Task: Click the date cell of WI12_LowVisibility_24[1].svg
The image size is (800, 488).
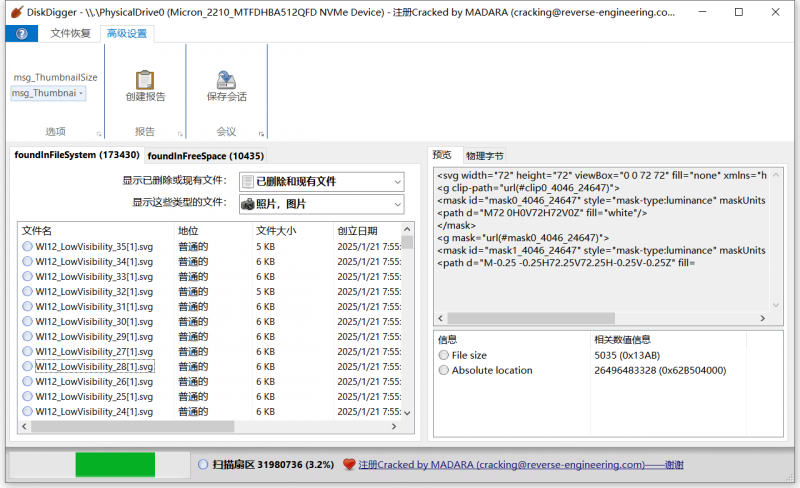Action: click(369, 411)
